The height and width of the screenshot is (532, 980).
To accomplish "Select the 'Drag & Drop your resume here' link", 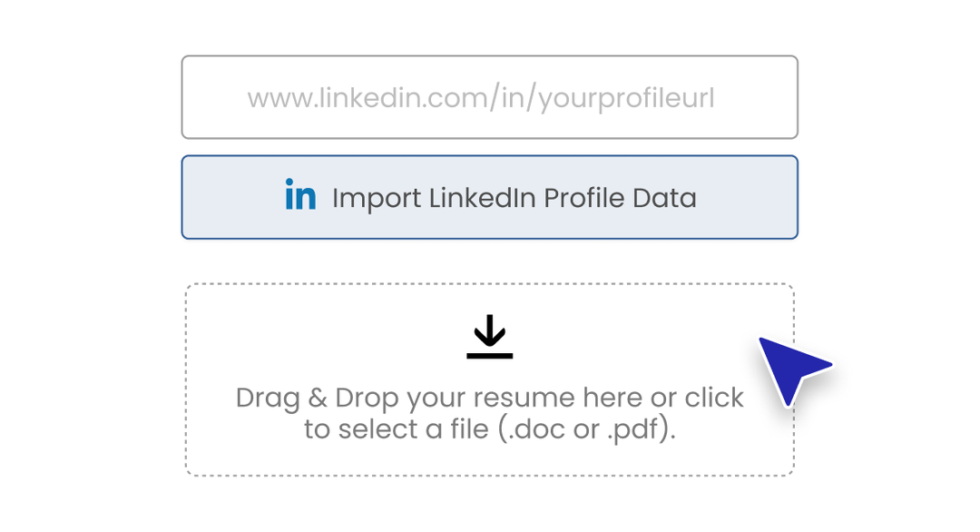I will pos(408,398).
